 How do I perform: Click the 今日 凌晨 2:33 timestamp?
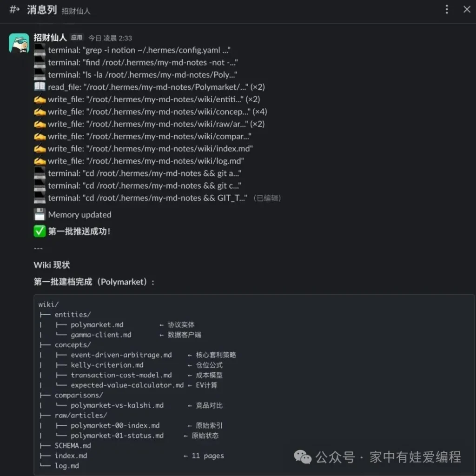(110, 38)
